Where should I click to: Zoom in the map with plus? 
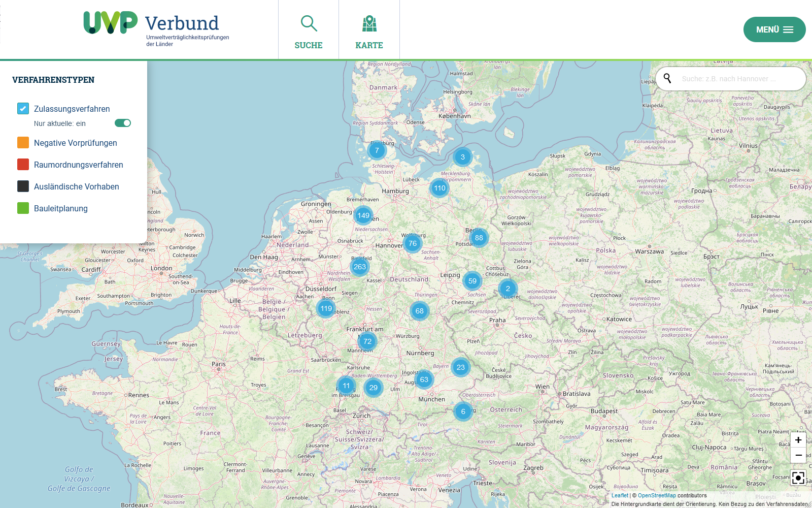pyautogui.click(x=798, y=440)
